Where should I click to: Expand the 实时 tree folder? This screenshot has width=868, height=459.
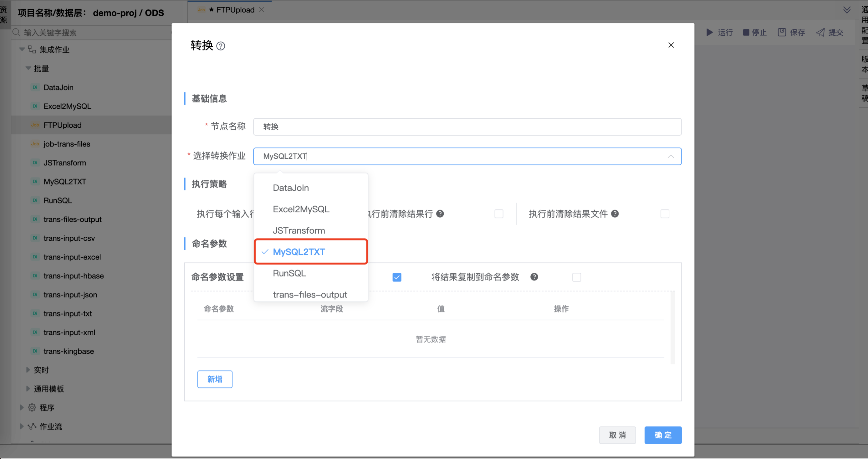[28, 370]
